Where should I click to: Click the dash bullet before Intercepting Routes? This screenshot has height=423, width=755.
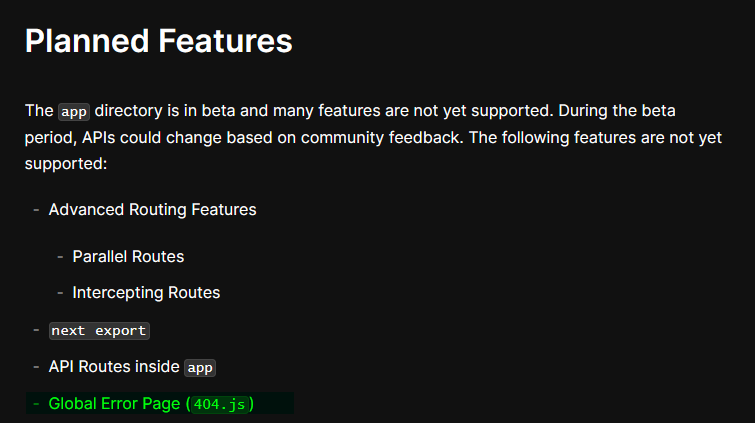coord(60,292)
